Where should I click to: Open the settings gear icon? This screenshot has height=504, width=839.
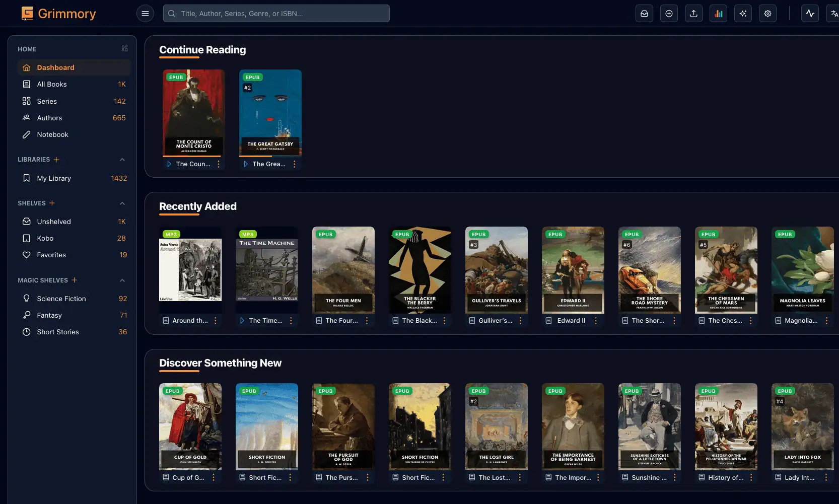point(767,14)
